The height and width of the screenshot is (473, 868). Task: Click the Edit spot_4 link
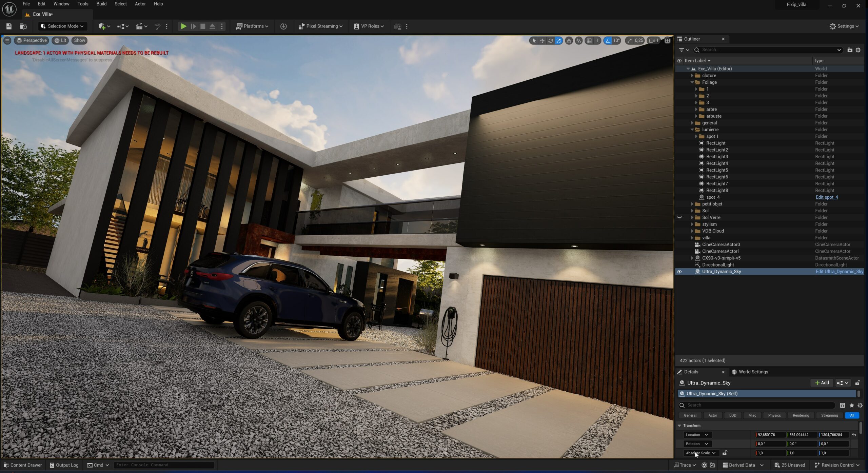pyautogui.click(x=826, y=197)
